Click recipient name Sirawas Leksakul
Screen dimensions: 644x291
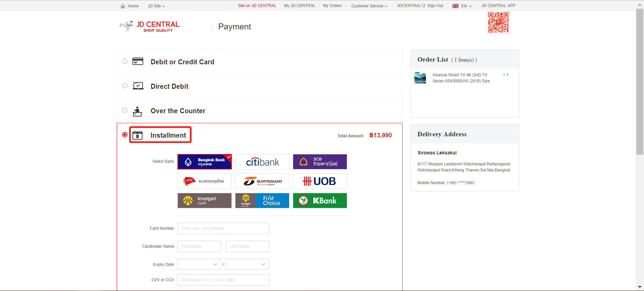coord(437,153)
